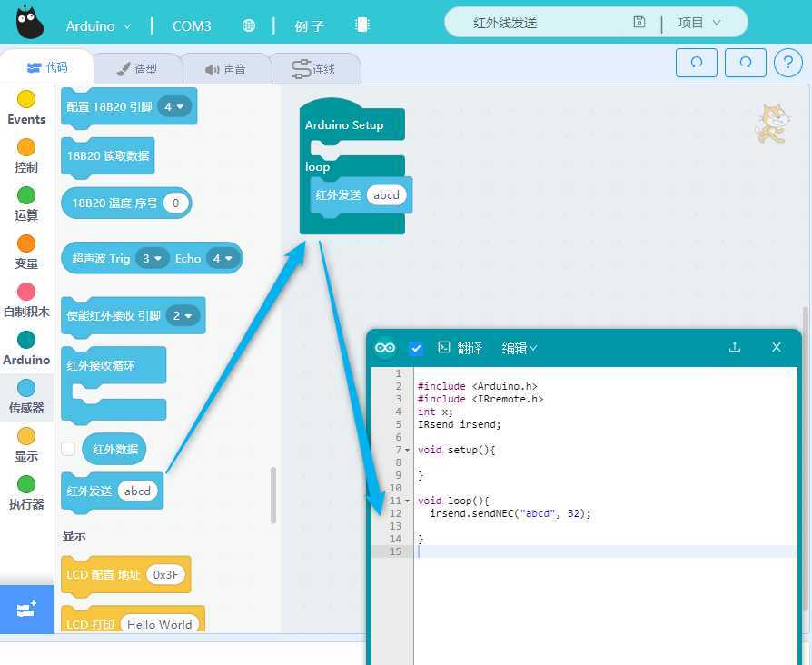Select the orange 变量 category
Screen dimensions: 812x665
point(26,253)
